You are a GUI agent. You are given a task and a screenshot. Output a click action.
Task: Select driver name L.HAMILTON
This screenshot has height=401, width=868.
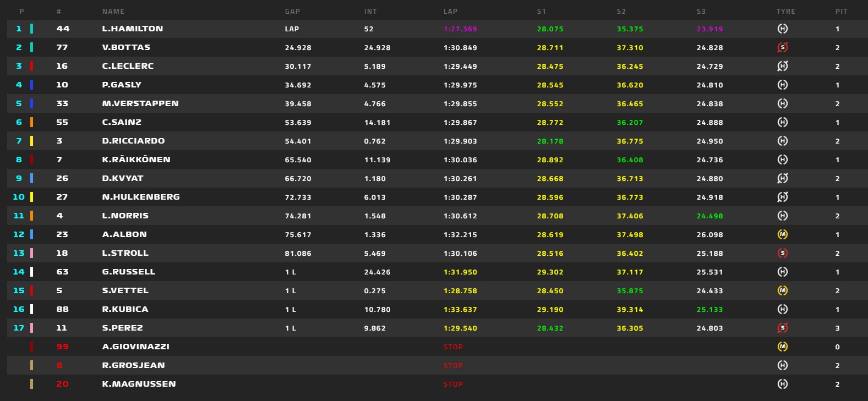[x=132, y=29]
